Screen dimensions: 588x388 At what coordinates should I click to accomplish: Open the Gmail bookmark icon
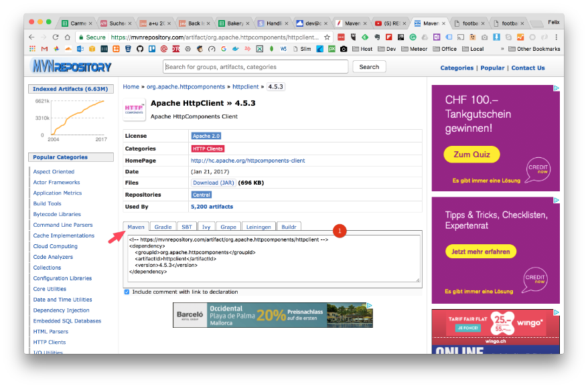point(44,49)
